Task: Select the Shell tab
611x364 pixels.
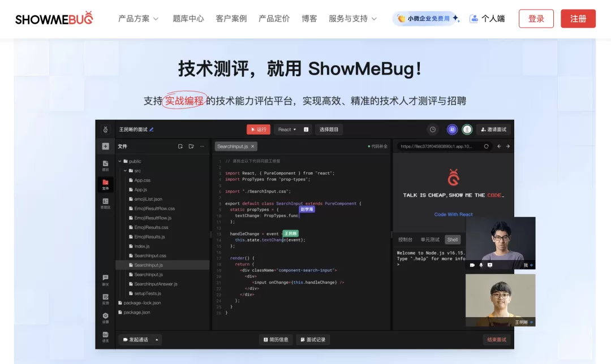Action: 453,240
